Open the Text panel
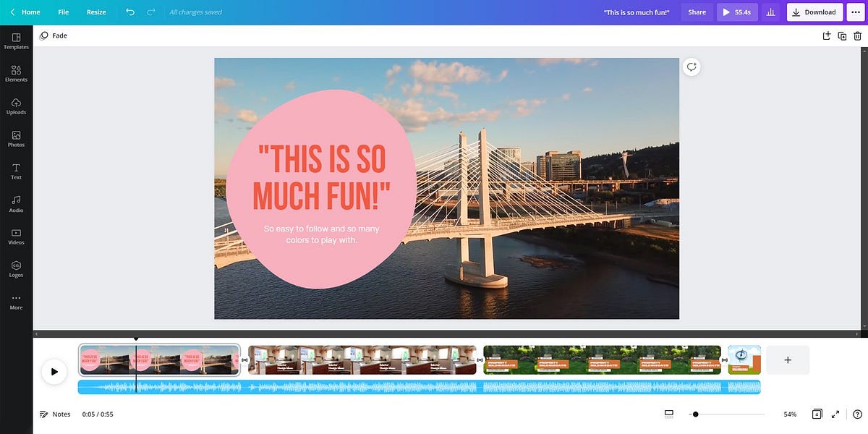The height and width of the screenshot is (434, 868). pyautogui.click(x=15, y=171)
